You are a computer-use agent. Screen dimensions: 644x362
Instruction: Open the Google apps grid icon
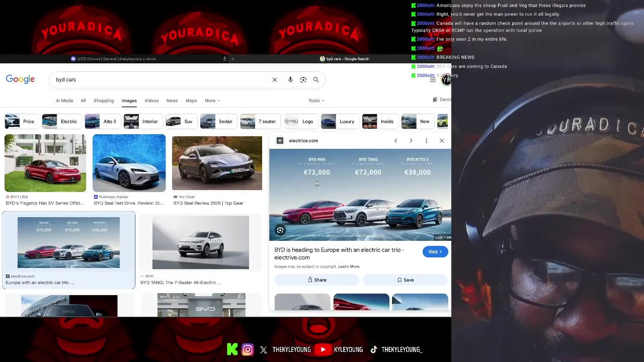pos(433,79)
